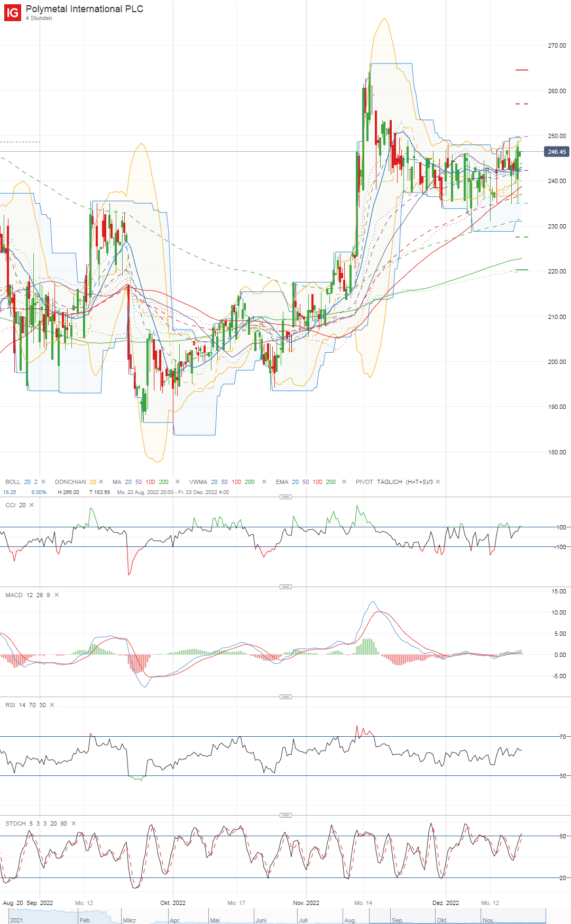Remove the EMA indicator
571x924 pixels.
click(x=344, y=482)
